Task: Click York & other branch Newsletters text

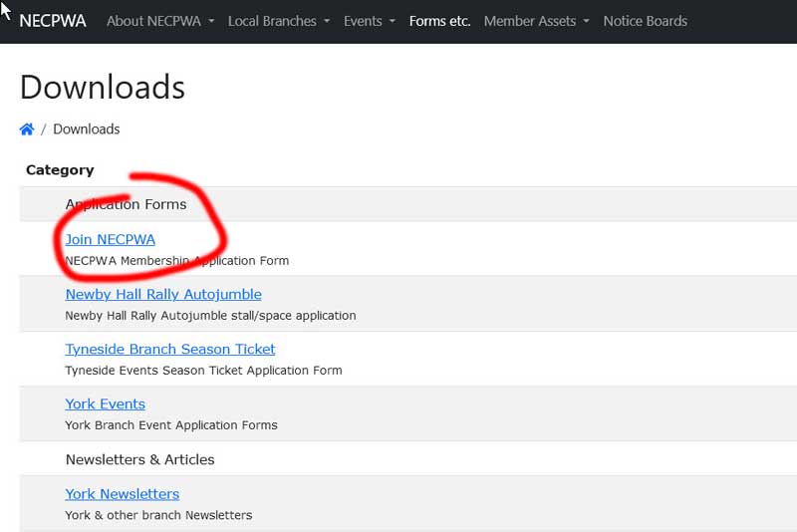Action: (158, 515)
